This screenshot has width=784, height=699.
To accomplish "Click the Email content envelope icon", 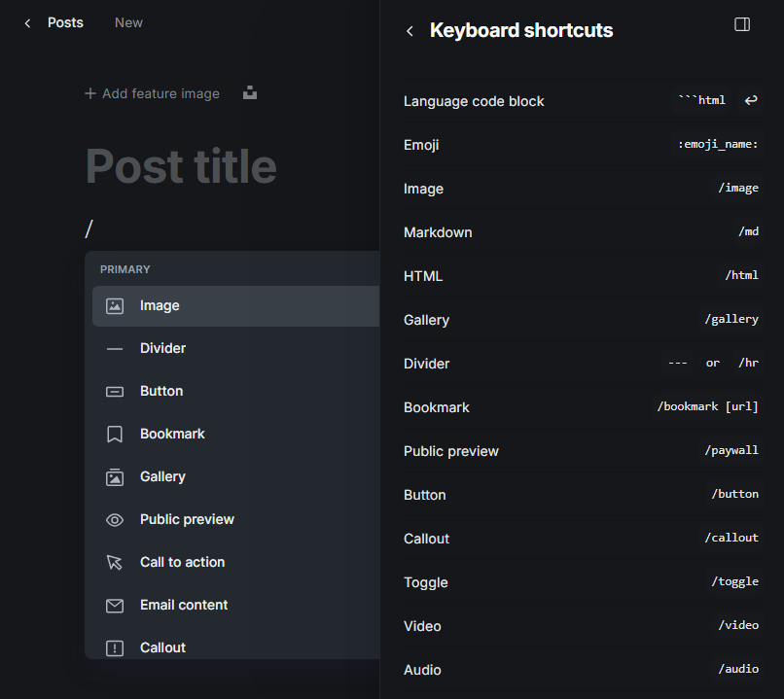I will coord(115,605).
